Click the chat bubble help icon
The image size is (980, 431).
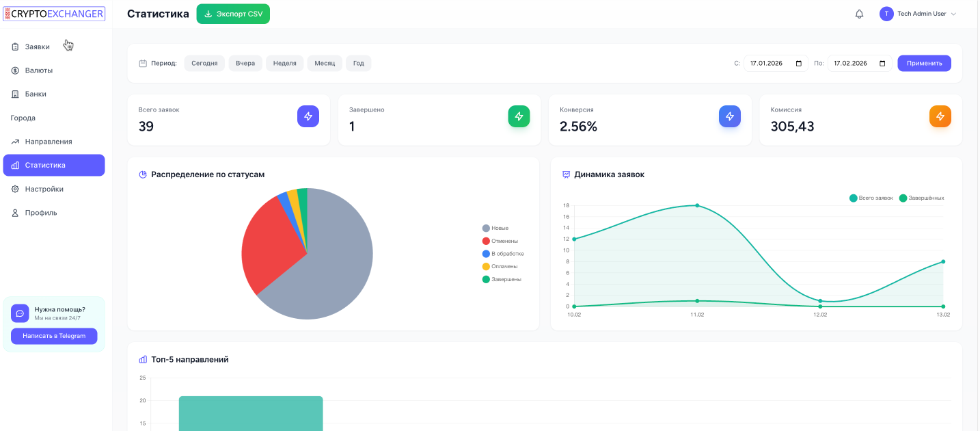[x=20, y=313]
